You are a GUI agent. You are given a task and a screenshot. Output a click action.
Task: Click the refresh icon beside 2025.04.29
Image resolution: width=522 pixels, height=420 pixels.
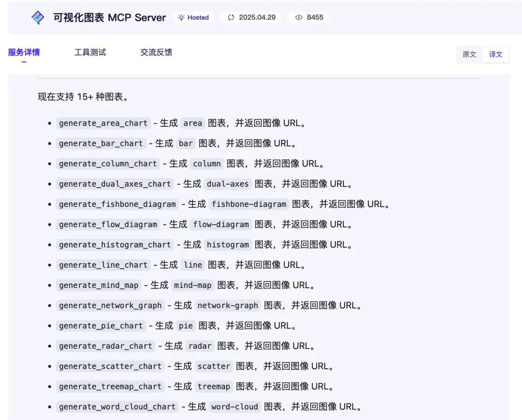[231, 17]
